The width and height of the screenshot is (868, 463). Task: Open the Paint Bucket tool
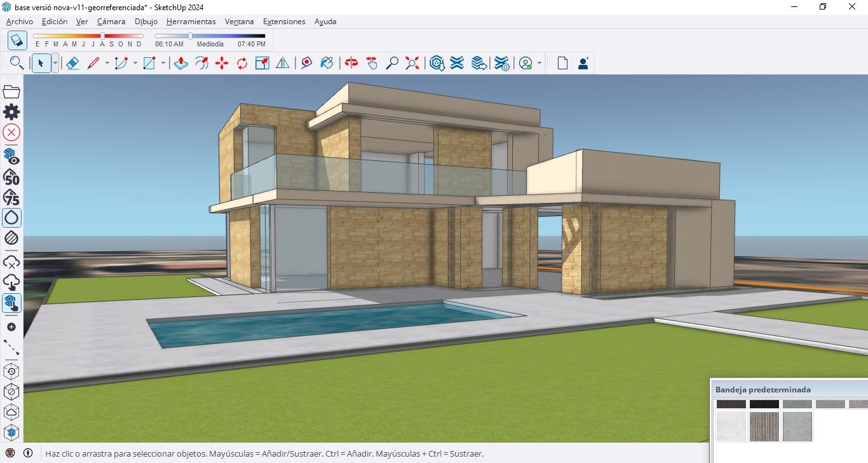click(x=327, y=63)
